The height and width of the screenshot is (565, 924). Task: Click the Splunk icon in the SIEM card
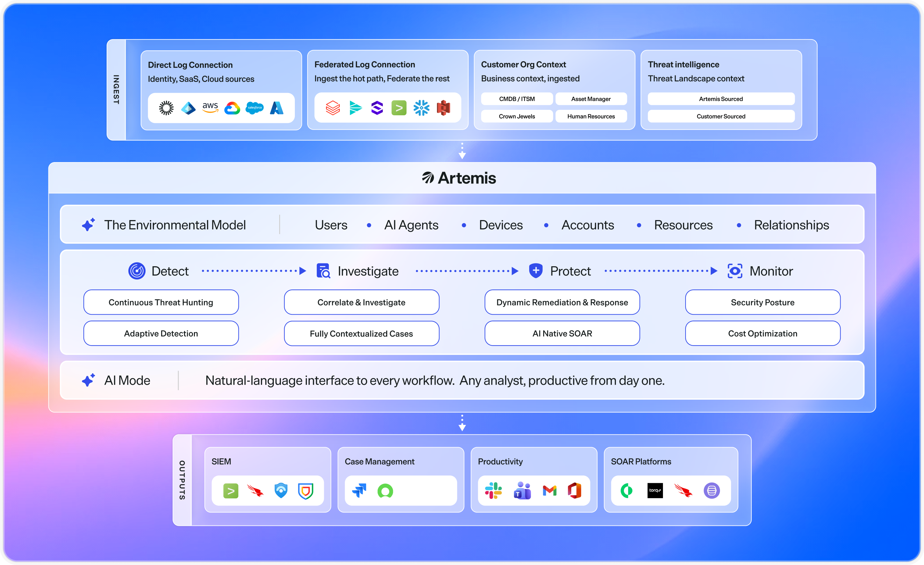click(x=231, y=491)
